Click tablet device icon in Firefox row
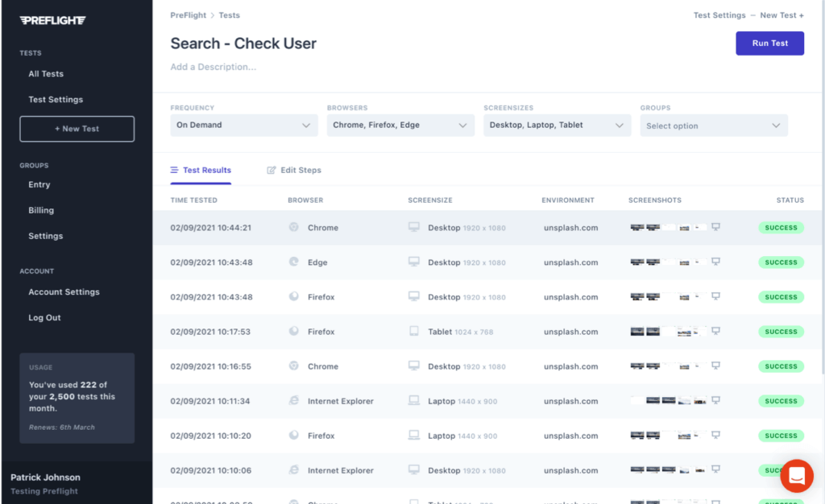Image resolution: width=825 pixels, height=504 pixels. (x=414, y=332)
